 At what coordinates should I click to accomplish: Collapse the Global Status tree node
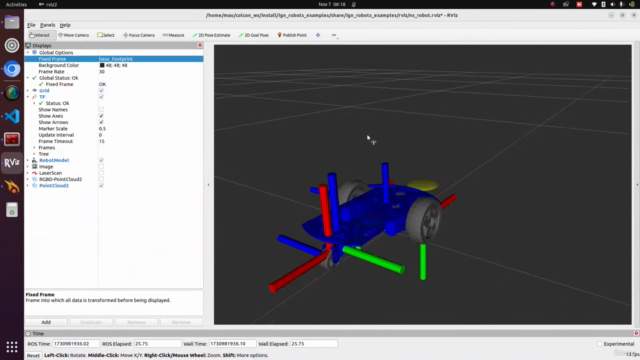pyautogui.click(x=28, y=78)
